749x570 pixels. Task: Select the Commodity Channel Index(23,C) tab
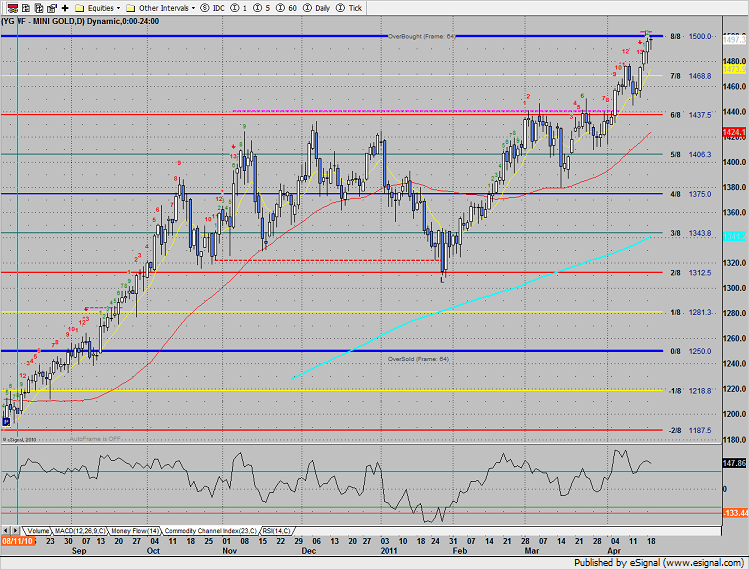(210, 531)
